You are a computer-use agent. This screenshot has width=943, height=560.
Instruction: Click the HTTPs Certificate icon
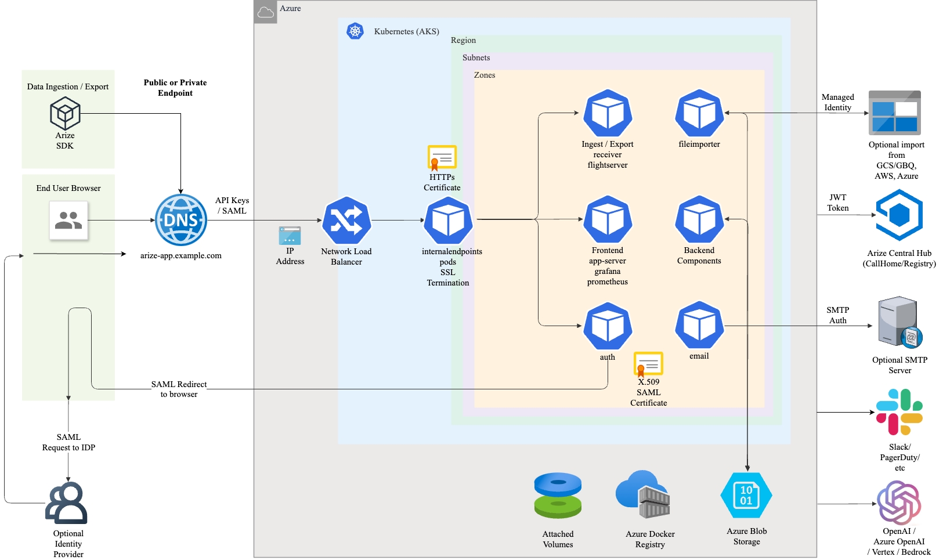tap(442, 157)
